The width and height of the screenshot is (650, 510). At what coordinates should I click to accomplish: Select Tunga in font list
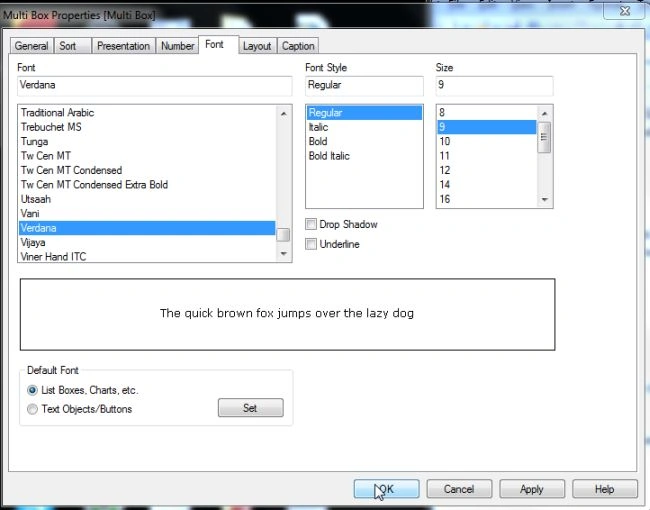click(x=147, y=141)
